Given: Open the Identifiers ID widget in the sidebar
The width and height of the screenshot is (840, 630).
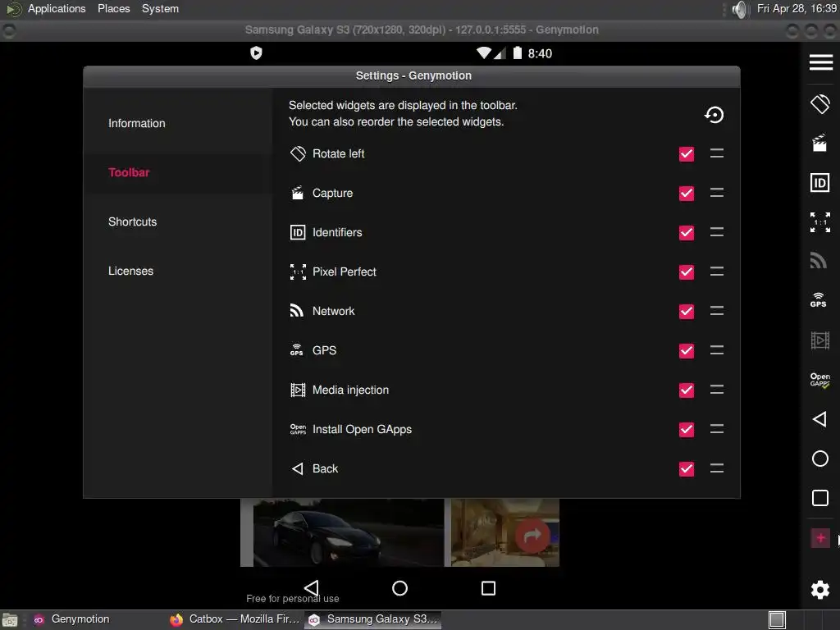Looking at the screenshot, I should 819,183.
